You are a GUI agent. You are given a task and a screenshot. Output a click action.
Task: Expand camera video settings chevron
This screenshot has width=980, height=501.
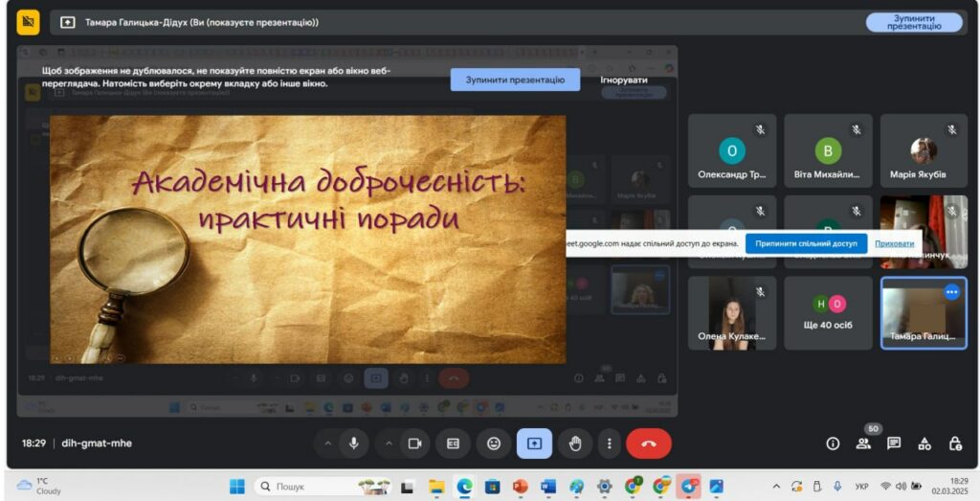point(390,444)
